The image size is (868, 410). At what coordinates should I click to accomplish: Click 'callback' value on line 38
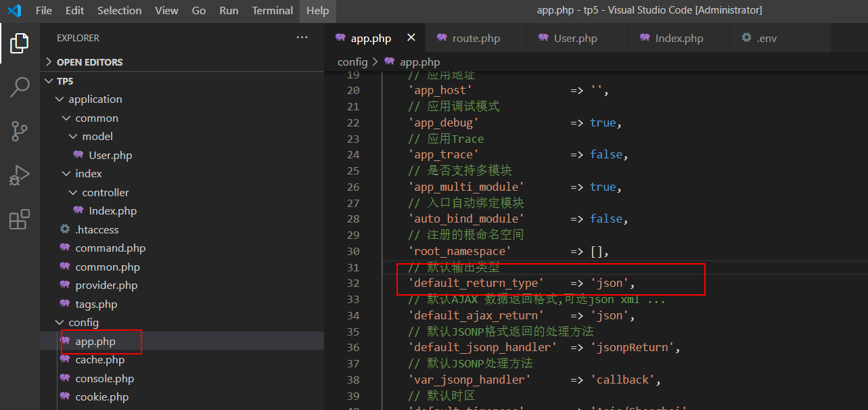coord(622,380)
